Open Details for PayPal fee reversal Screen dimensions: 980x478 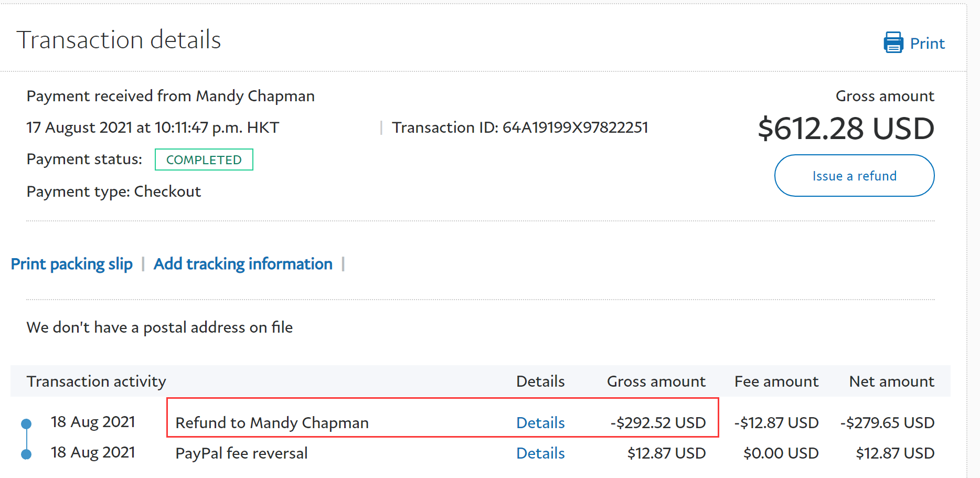click(540, 453)
